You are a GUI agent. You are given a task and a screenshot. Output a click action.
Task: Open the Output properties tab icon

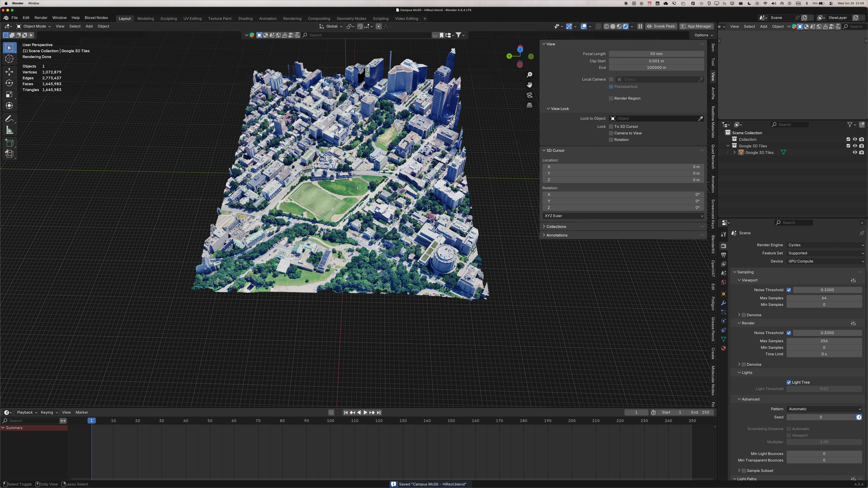pyautogui.click(x=723, y=255)
